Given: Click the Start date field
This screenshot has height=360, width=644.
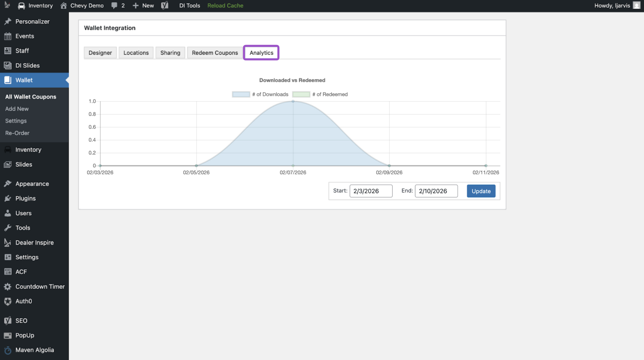Looking at the screenshot, I should click(371, 191).
